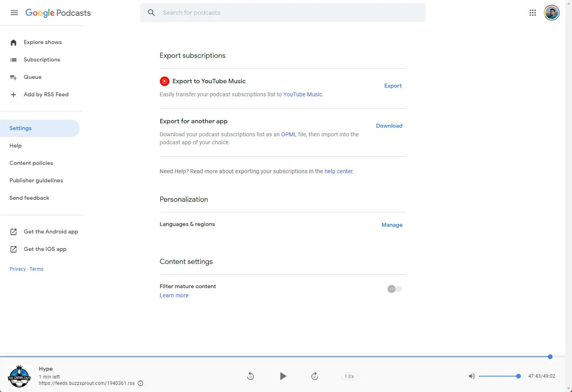Click the info icon beside the RSS feed URL
The height and width of the screenshot is (392, 572).
point(141,383)
